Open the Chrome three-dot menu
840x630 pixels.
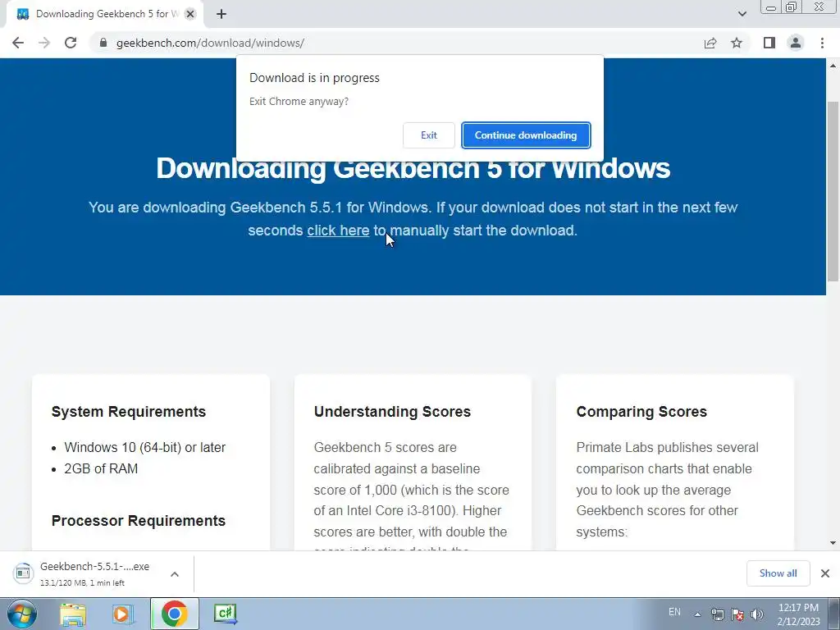click(x=822, y=43)
